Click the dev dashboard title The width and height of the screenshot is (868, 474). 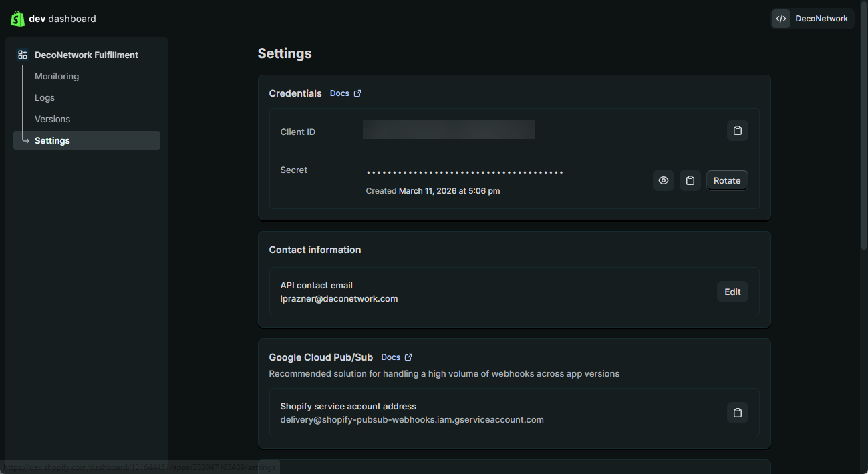(62, 19)
